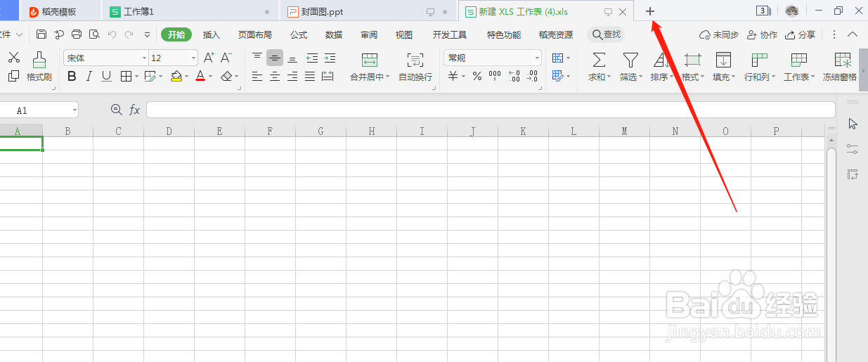868x362 pixels.
Task: Open Rows and Columns (行和列)
Action: pos(760,67)
